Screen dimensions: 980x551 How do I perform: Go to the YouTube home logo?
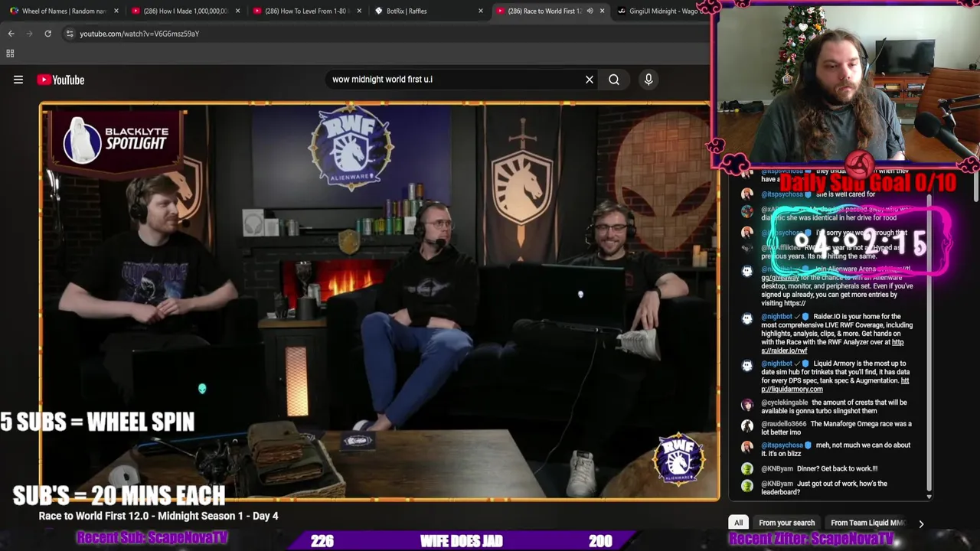[60, 80]
